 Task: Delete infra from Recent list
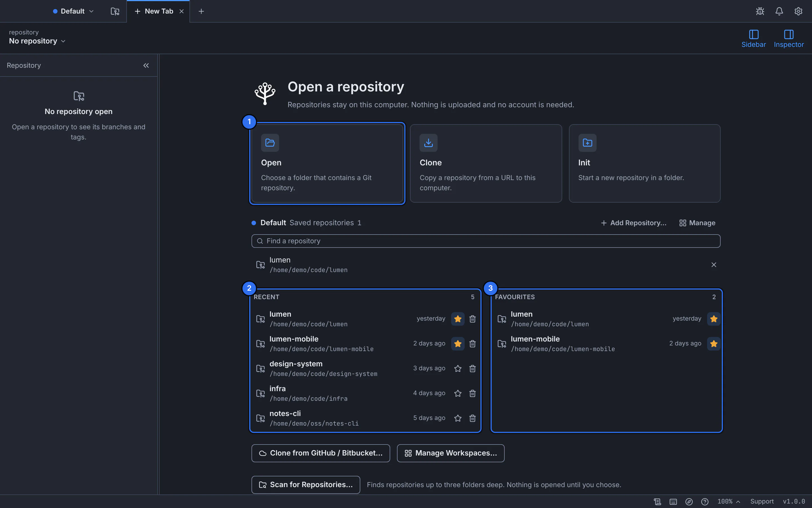point(473,393)
